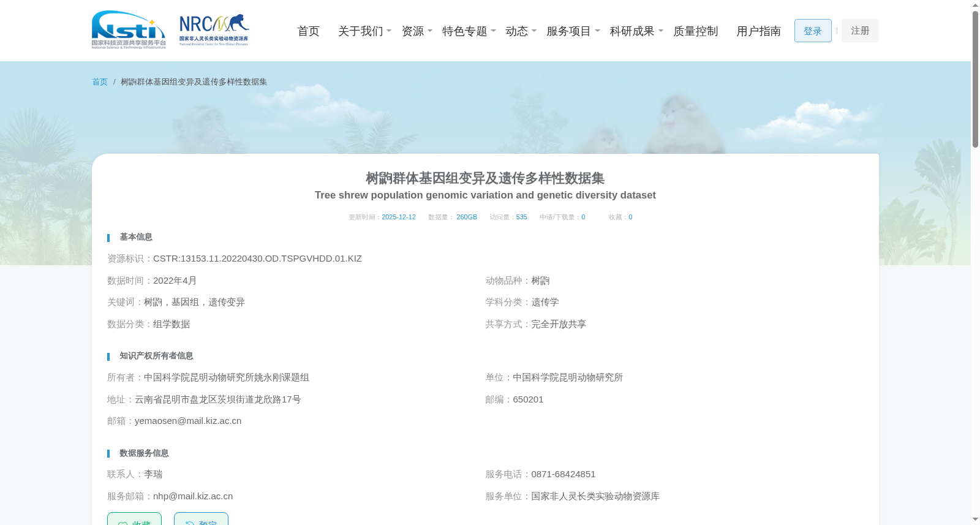Open the 动态 menu
Screen dimensions: 980x525
click(516, 31)
